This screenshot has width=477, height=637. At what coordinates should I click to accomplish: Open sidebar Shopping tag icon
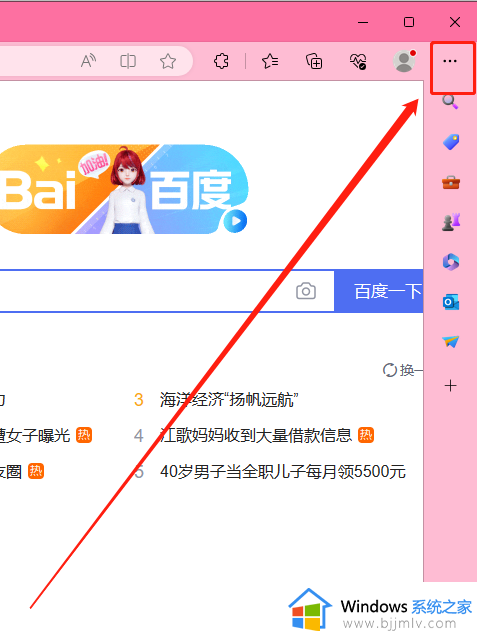(451, 142)
